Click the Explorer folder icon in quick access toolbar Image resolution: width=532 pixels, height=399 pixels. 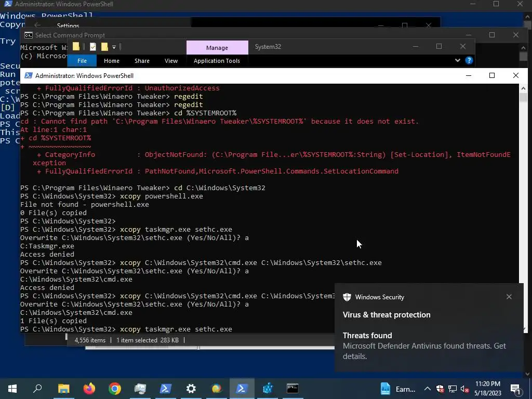click(76, 46)
